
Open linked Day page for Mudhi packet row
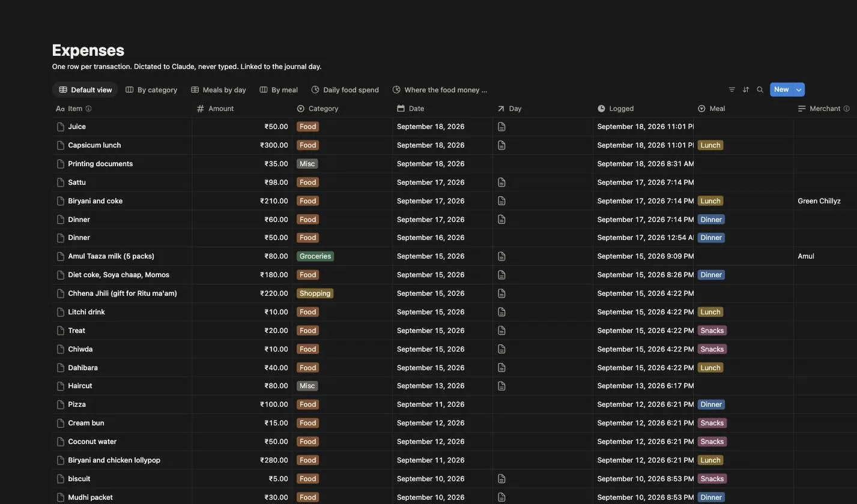point(501,497)
